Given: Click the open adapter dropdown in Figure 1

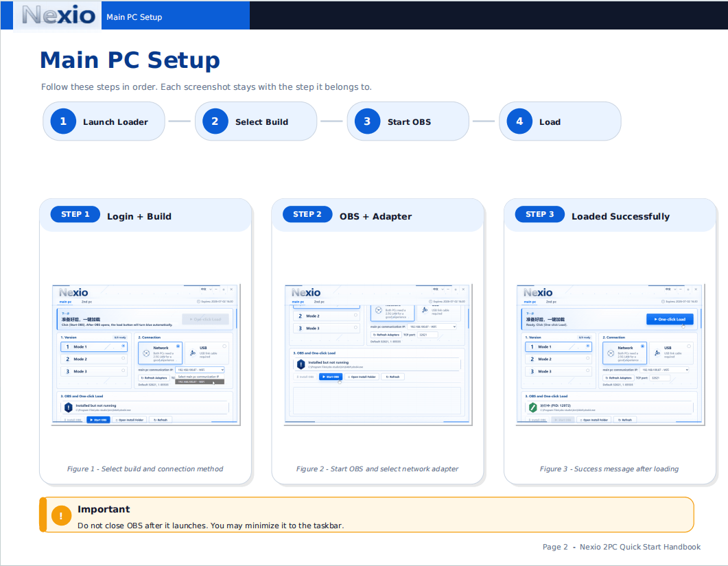Looking at the screenshot, I should pos(200,370).
